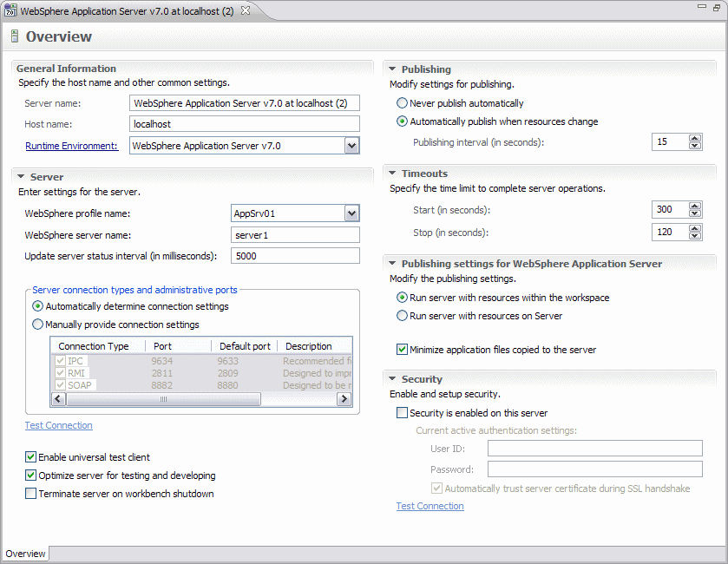Click port value 2811 in RMI row
The height and width of the screenshot is (564, 728).
click(162, 373)
